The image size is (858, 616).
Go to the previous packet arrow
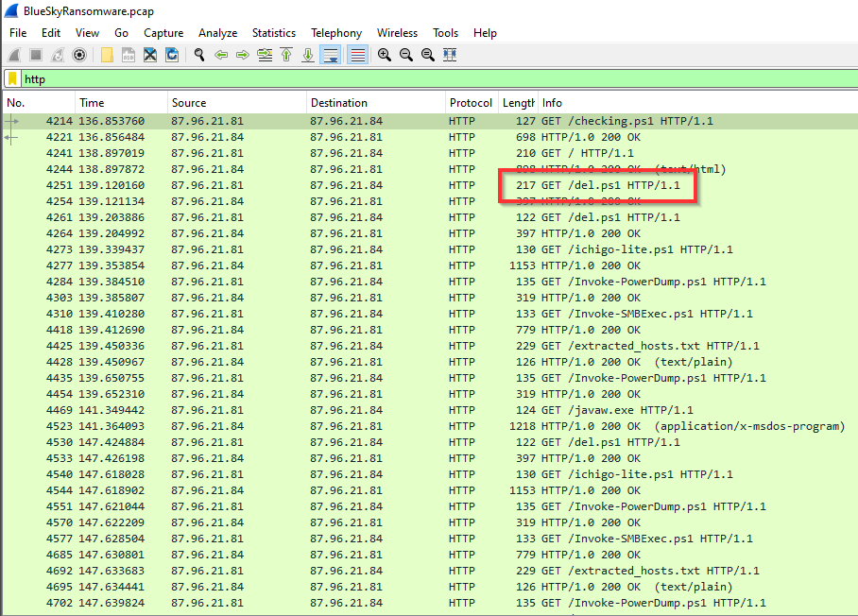coord(221,55)
